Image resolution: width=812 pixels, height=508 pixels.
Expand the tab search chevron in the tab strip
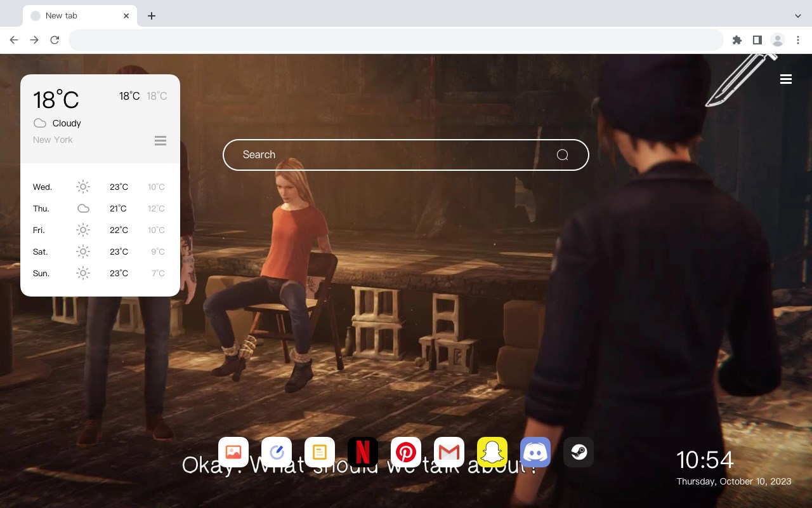(798, 16)
